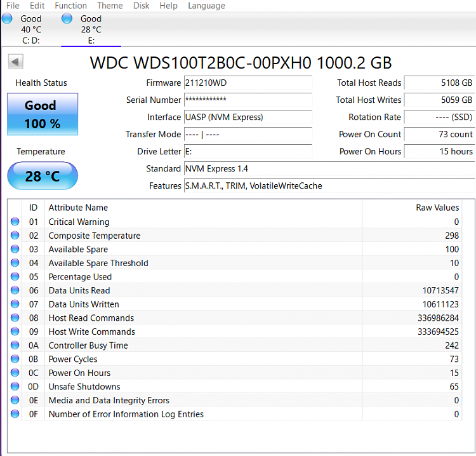Click status orb for Unsafe Shutdowns row
Viewport: 476px width, 456px height.
[x=15, y=386]
